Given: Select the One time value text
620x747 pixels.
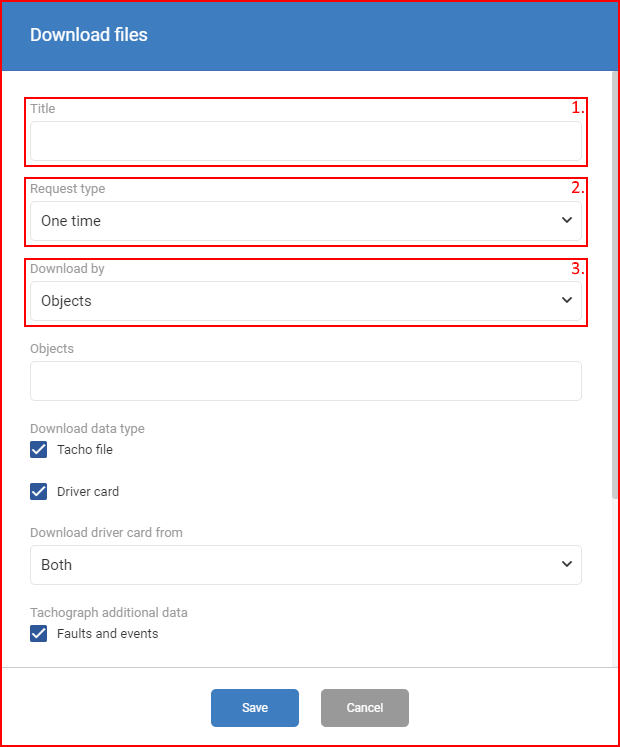Looking at the screenshot, I should coord(71,221).
